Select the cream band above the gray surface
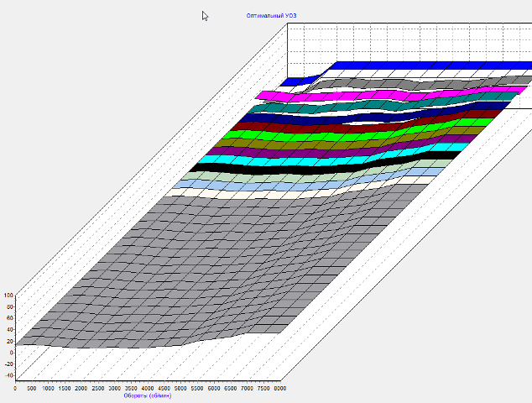Image resolution: width=532 pixels, height=403 pixels. pyautogui.click(x=218, y=192)
